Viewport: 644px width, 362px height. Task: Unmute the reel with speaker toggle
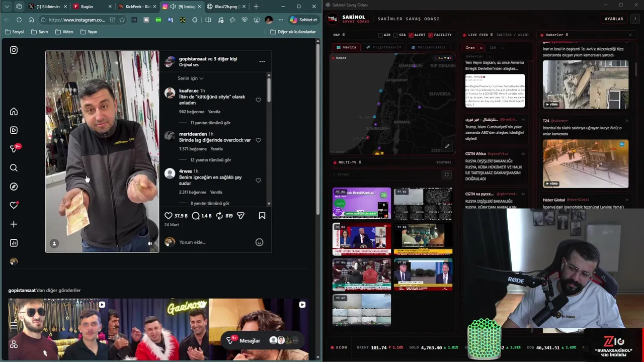pyautogui.click(x=150, y=243)
